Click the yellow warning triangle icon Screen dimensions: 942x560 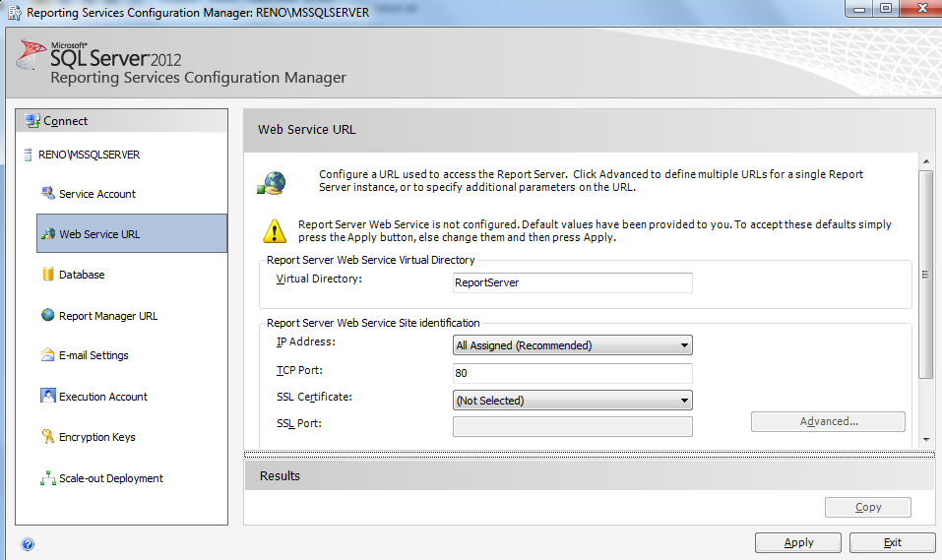275,230
